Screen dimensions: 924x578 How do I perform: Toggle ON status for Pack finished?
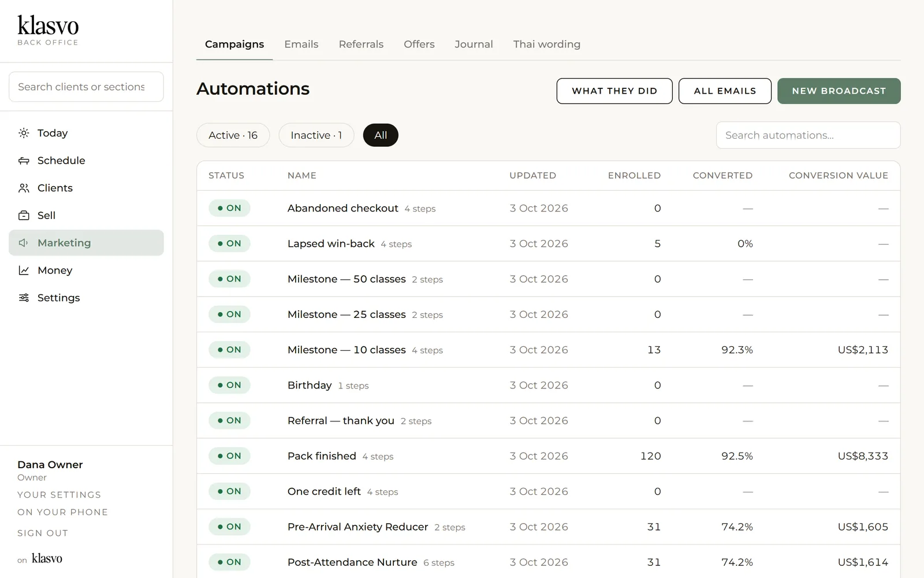[229, 456]
